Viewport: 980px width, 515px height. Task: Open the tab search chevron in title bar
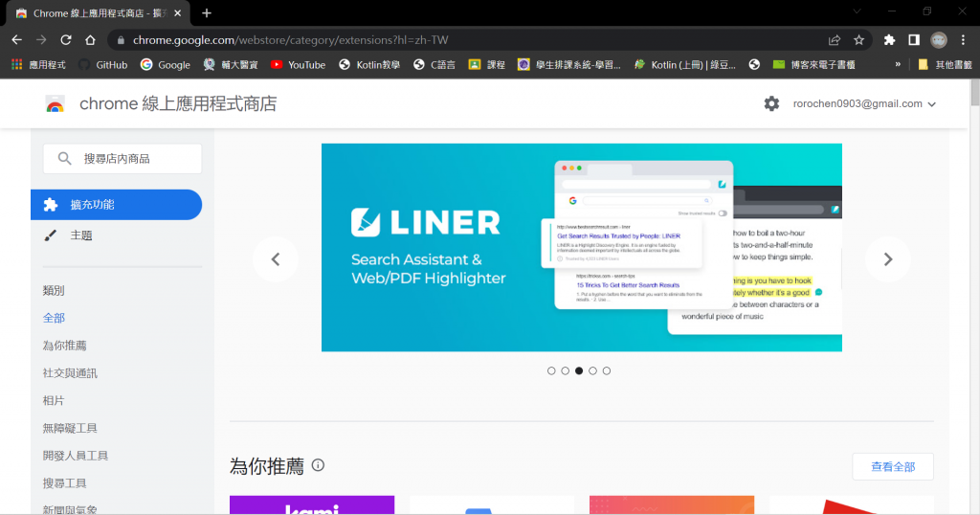(x=857, y=11)
